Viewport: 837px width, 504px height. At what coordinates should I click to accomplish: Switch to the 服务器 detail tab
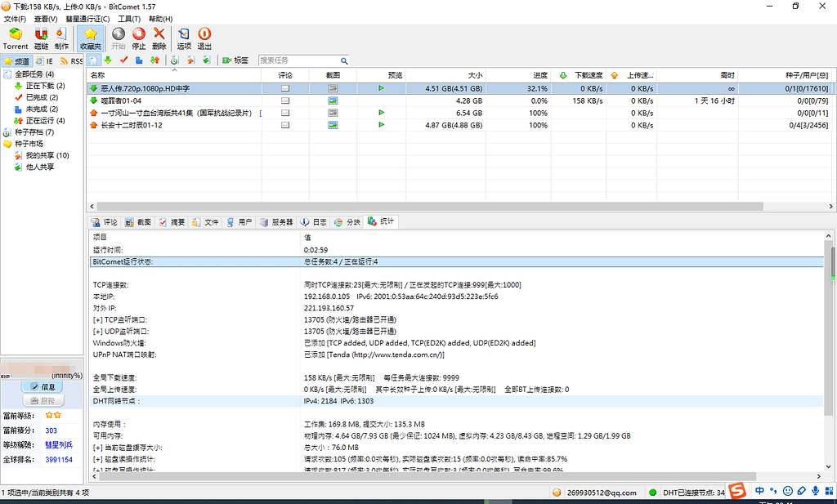tap(276, 222)
